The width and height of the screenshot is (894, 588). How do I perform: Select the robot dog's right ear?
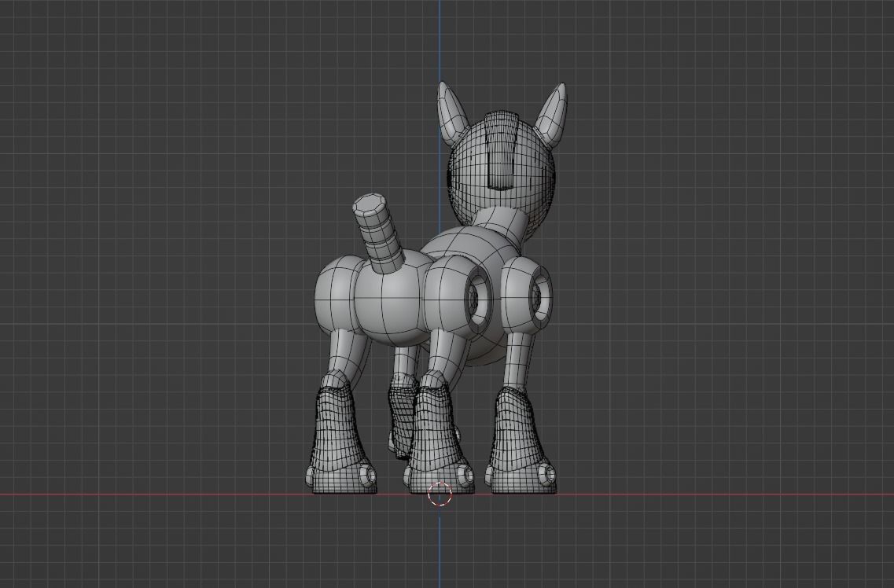point(551,116)
